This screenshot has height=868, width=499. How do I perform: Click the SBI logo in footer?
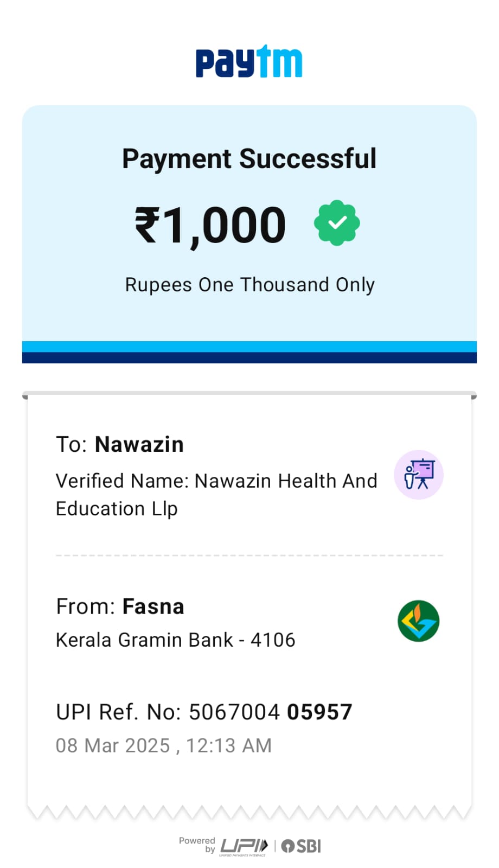[302, 846]
